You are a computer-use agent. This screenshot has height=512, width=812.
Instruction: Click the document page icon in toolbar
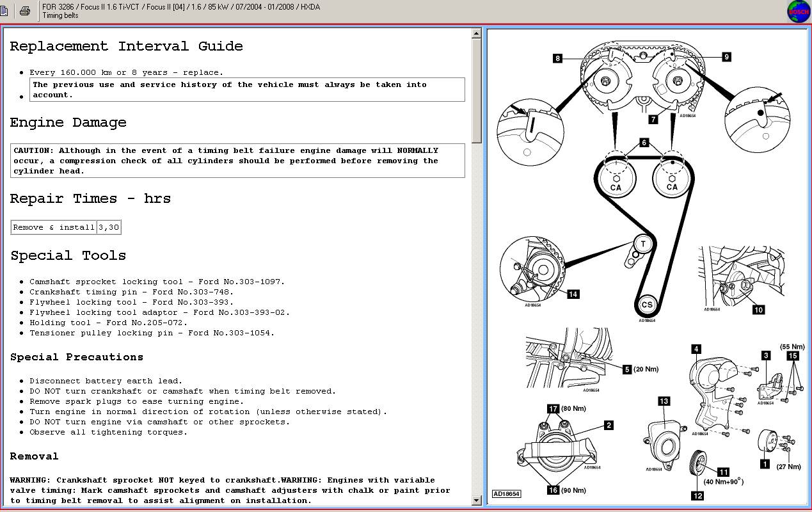click(4, 11)
